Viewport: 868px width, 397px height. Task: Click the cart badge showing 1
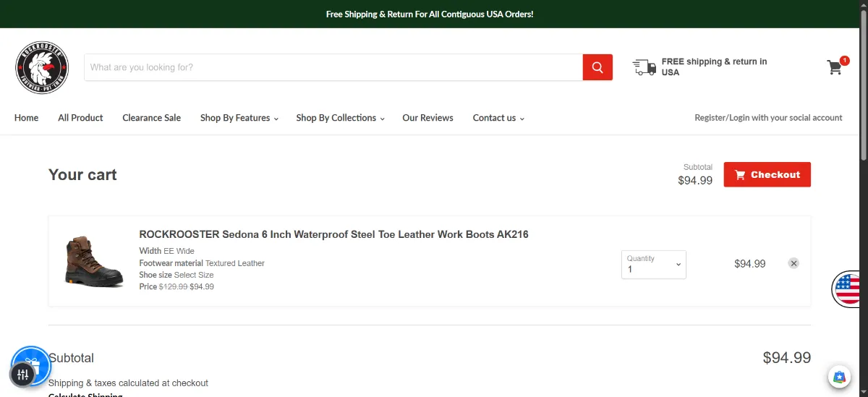point(844,61)
